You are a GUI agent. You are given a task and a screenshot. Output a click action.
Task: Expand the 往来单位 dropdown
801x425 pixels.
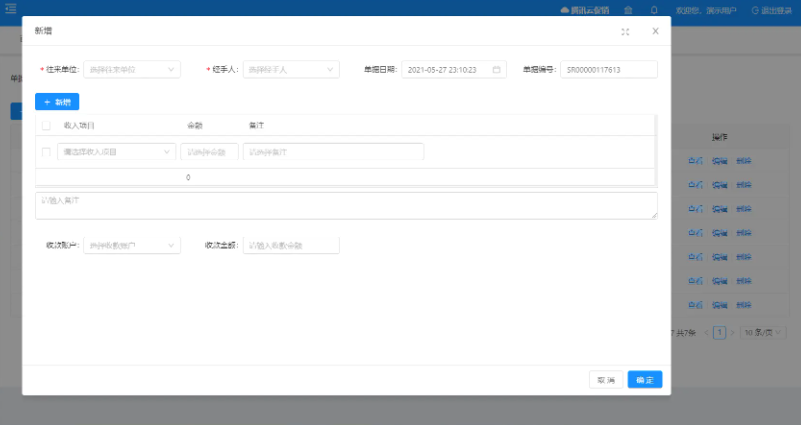(x=132, y=69)
